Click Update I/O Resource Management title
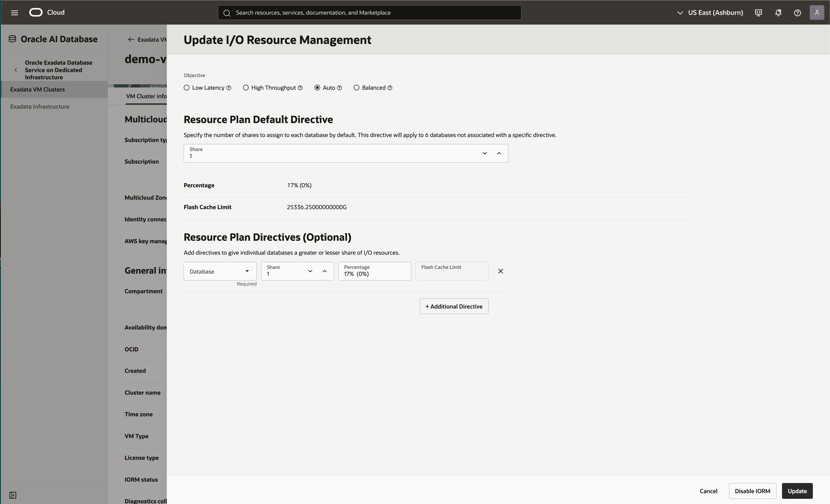 [277, 40]
